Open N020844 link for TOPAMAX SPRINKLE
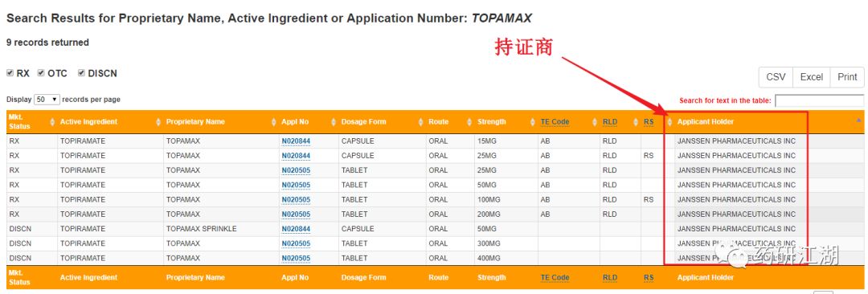Image resolution: width=868 pixels, height=294 pixels. tap(296, 229)
